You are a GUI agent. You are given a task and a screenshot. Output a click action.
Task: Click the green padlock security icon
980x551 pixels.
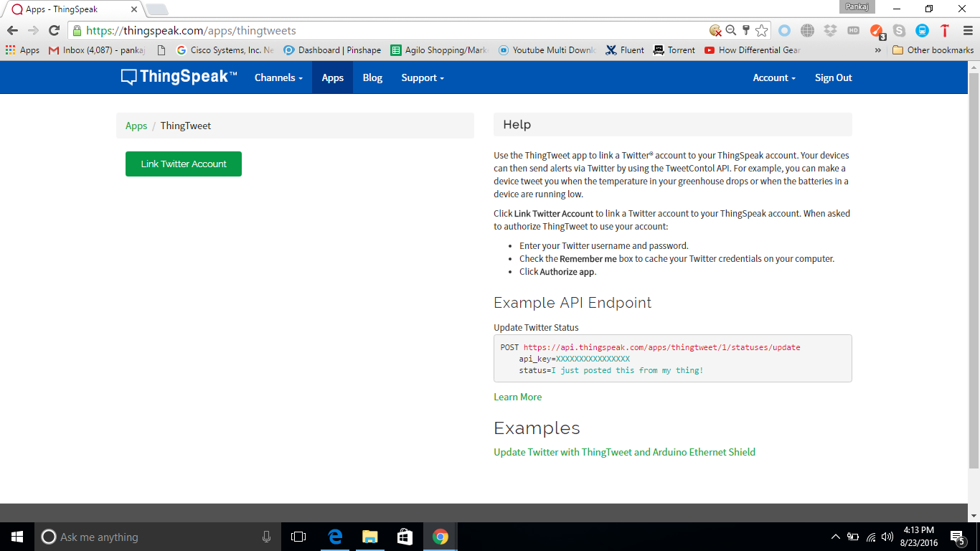pyautogui.click(x=77, y=30)
